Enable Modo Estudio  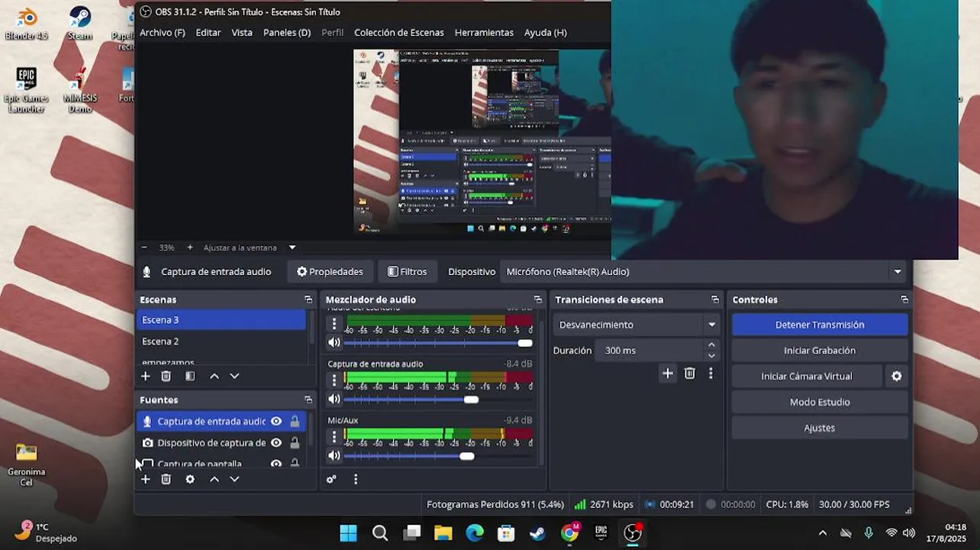click(x=820, y=402)
